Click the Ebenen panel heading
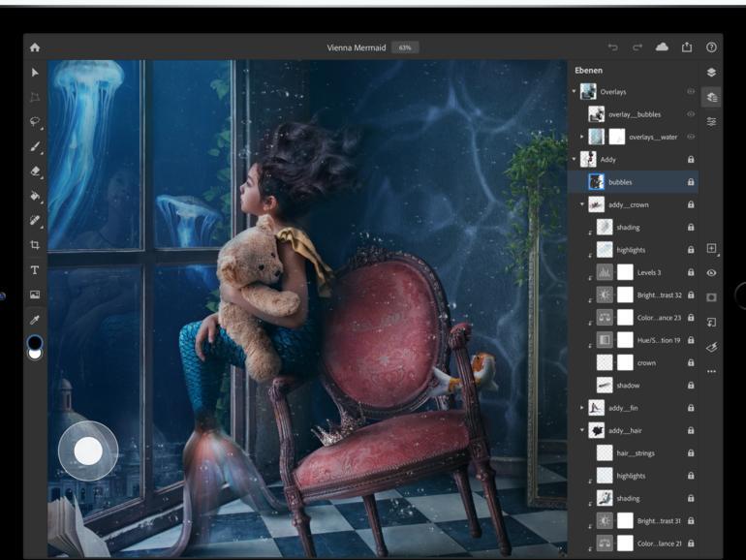 [x=588, y=71]
